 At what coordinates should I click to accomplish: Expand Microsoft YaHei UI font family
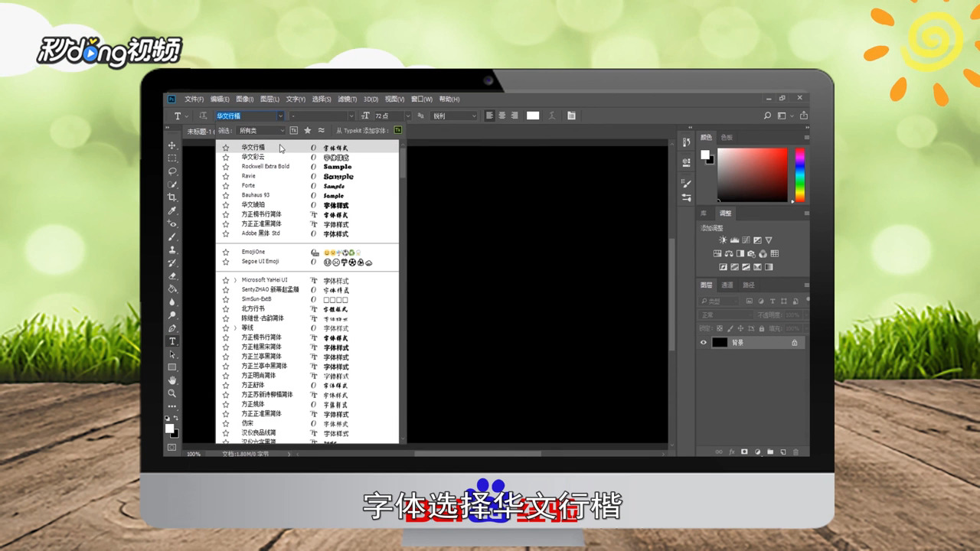[x=235, y=280]
